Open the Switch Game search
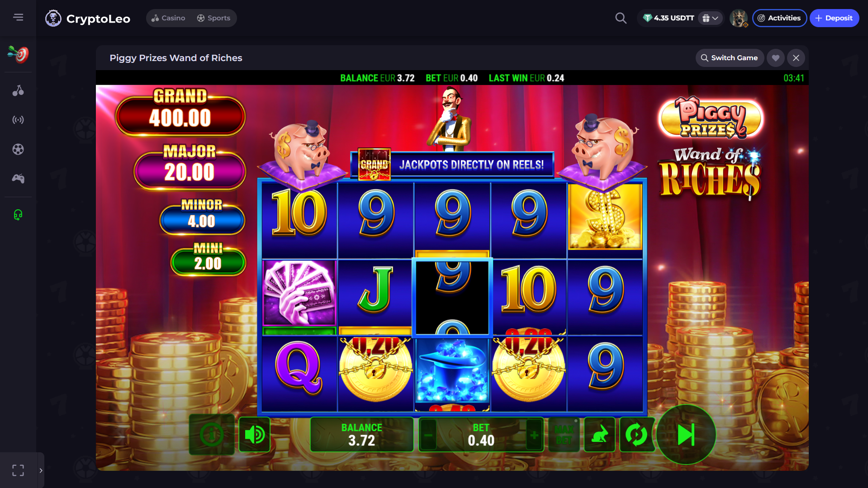 click(729, 58)
